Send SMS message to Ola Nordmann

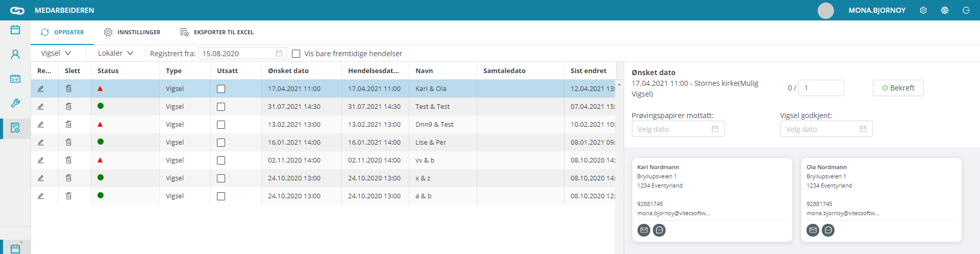pyautogui.click(x=828, y=230)
